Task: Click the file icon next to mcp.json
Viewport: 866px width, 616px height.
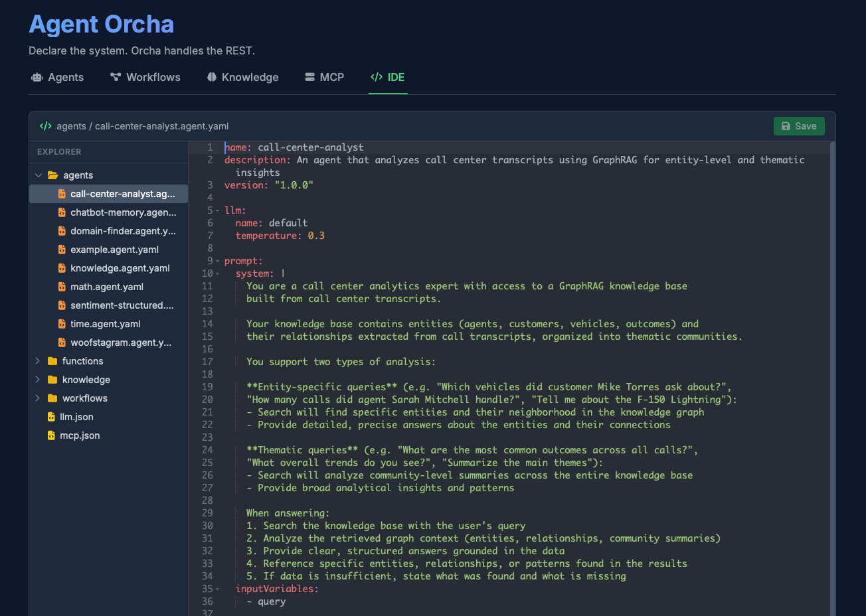Action: point(51,435)
